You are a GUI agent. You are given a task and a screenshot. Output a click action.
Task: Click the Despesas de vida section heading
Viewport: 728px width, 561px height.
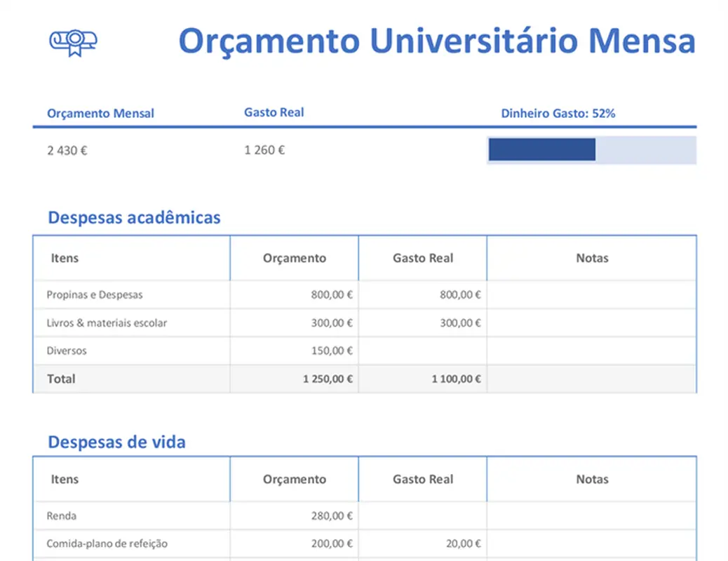[116, 442]
